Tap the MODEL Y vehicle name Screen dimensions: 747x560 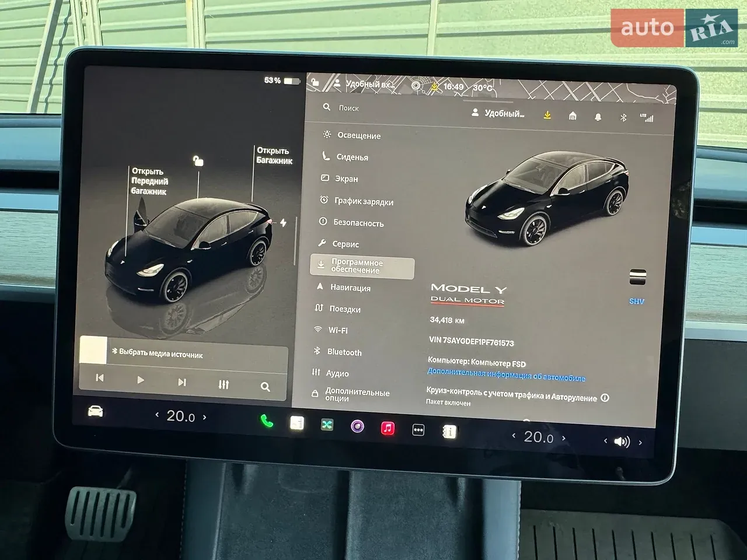[469, 288]
